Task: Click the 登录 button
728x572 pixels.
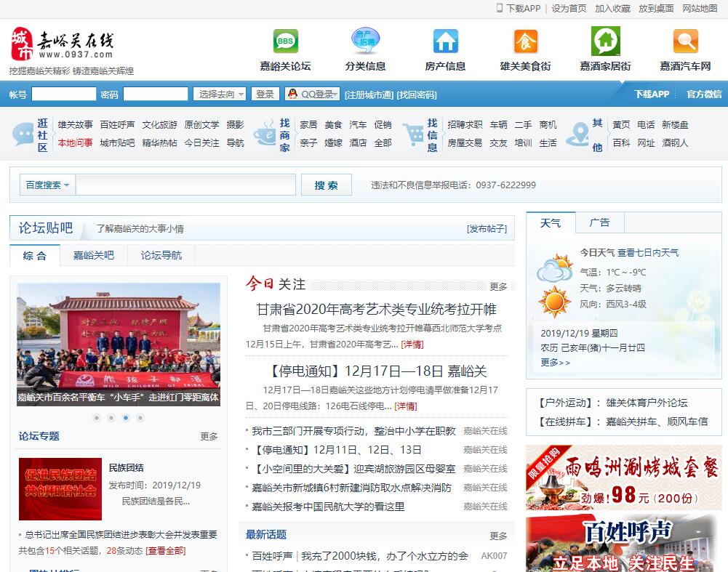Action: point(265,94)
